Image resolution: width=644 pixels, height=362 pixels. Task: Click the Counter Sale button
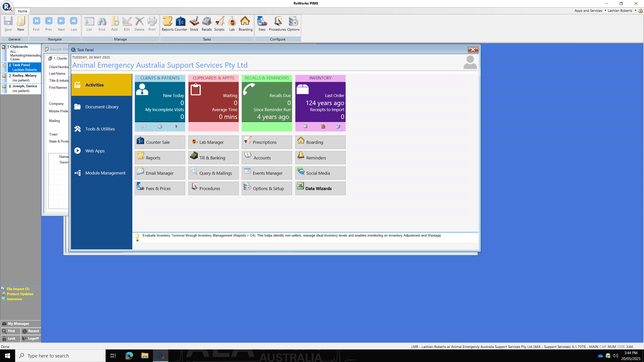coord(160,142)
